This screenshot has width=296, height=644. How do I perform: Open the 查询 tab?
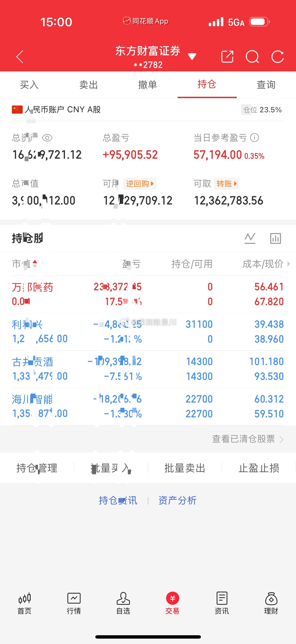[266, 85]
